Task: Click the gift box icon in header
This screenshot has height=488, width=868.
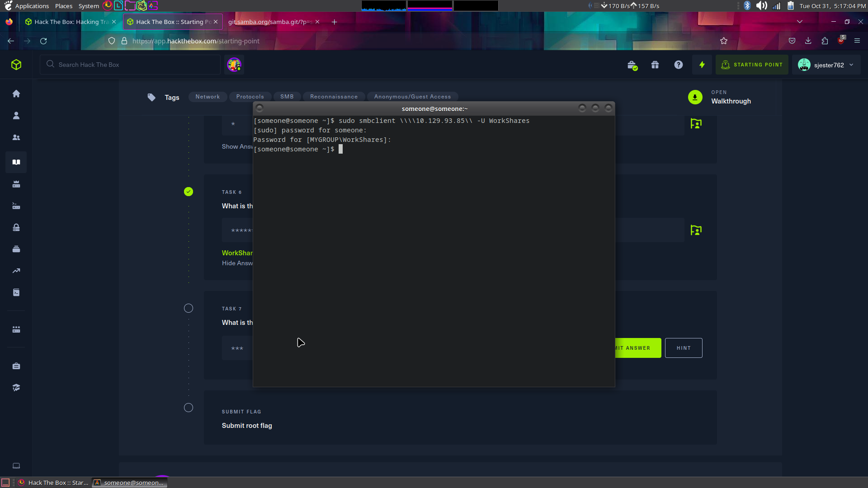Action: tap(655, 65)
